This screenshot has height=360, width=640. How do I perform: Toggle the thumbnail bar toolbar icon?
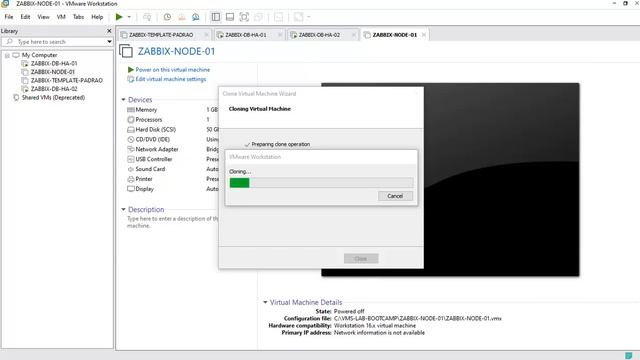point(230,17)
